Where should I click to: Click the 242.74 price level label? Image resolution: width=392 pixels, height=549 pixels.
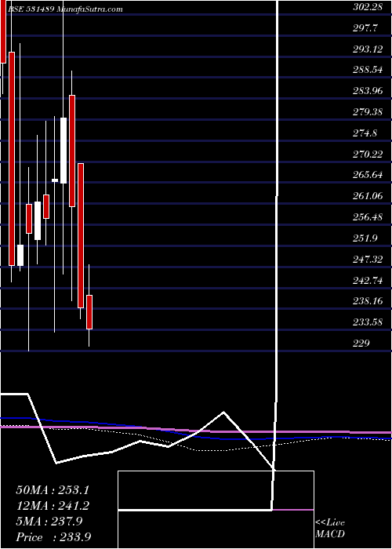367,280
